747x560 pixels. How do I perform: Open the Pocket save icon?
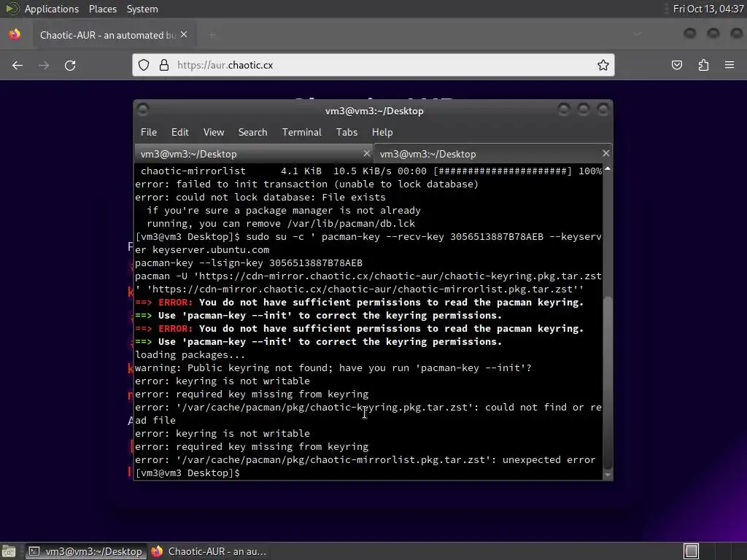click(x=676, y=65)
